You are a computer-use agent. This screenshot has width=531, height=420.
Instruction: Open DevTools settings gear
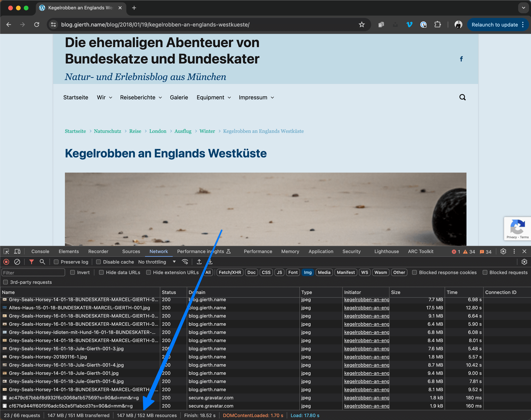tap(503, 251)
